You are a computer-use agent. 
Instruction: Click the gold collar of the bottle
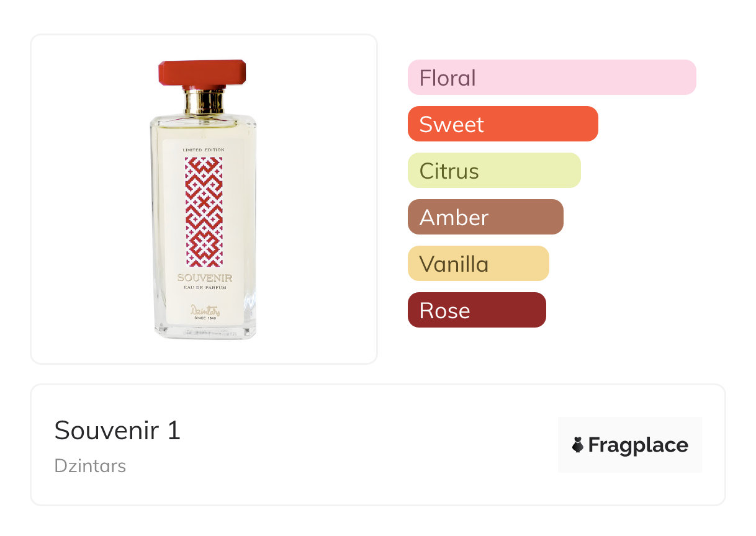point(204,101)
